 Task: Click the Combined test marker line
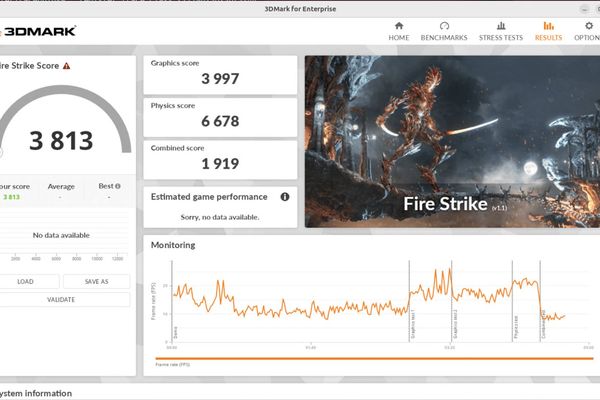point(540,301)
